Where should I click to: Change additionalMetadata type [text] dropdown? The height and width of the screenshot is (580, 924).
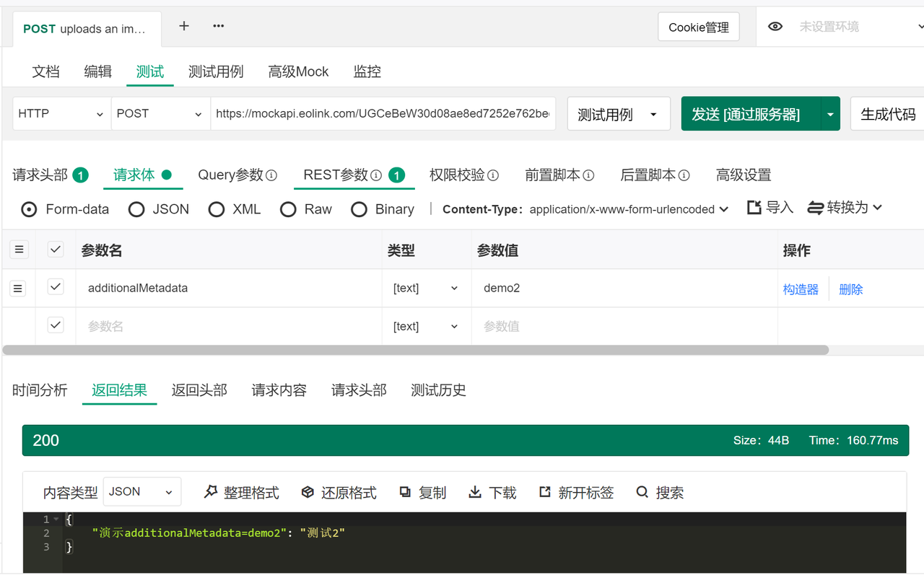pyautogui.click(x=426, y=288)
